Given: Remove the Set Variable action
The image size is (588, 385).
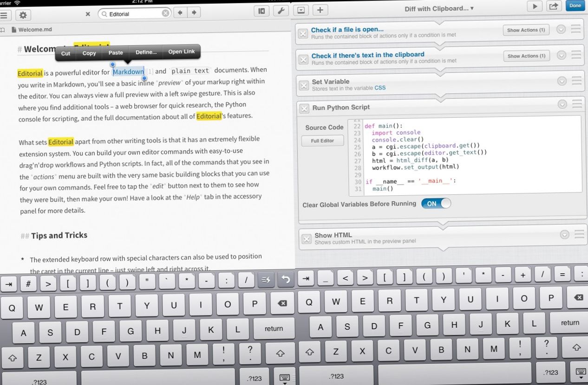Looking at the screenshot, I should click(x=304, y=85).
